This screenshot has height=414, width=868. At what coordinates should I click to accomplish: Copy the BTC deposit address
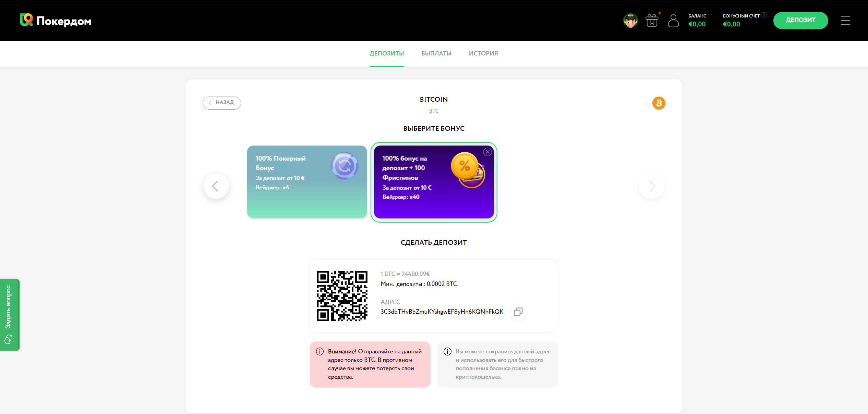tap(518, 312)
